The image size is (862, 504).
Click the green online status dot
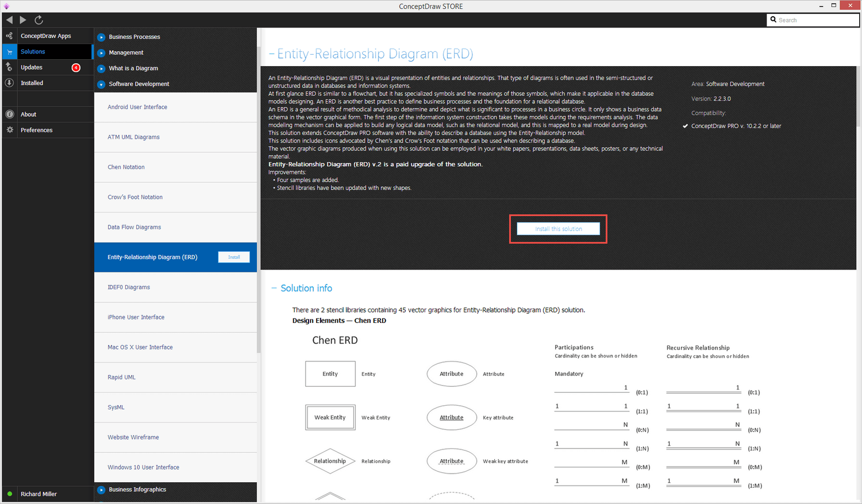[10, 494]
